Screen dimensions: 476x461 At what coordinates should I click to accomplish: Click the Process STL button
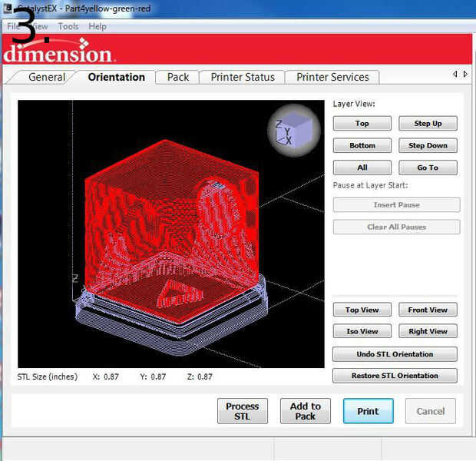[243, 411]
